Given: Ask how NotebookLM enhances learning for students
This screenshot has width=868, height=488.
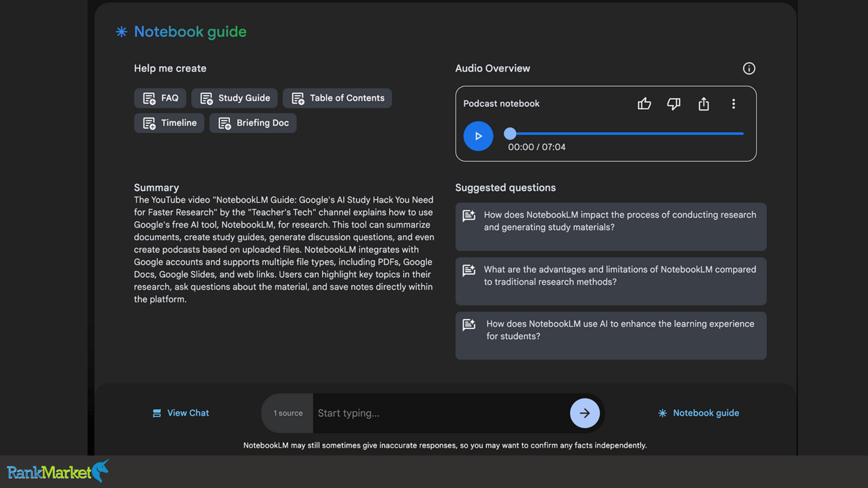Looking at the screenshot, I should (611, 335).
